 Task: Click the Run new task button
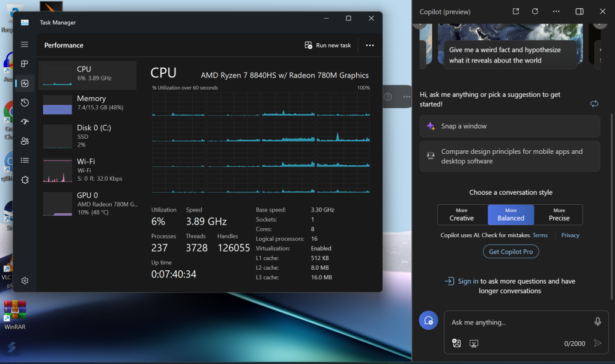click(328, 45)
